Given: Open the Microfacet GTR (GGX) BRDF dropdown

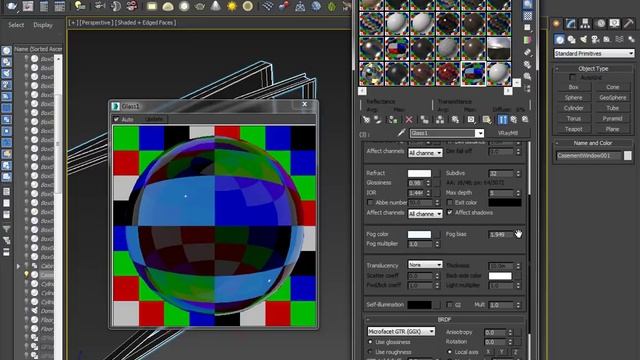Looking at the screenshot, I should (401, 331).
